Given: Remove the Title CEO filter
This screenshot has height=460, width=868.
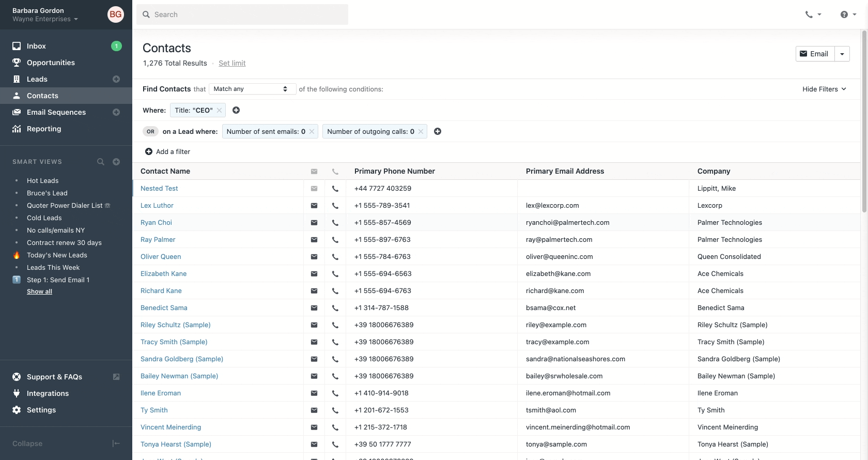Looking at the screenshot, I should tap(219, 110).
